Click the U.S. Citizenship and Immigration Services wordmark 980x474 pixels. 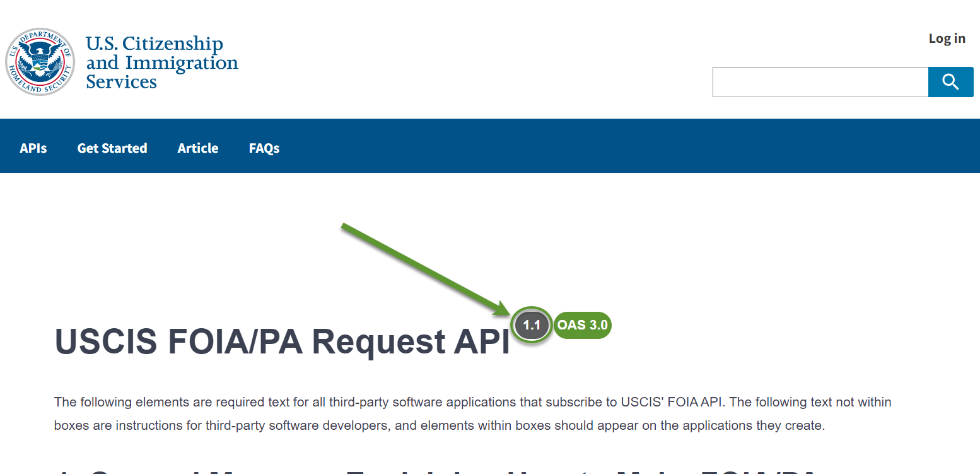point(162,62)
